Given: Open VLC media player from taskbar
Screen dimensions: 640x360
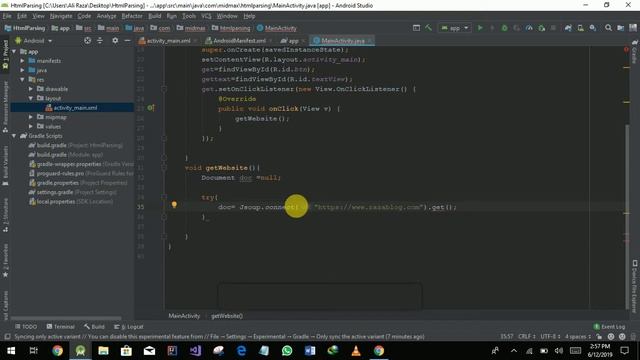Looking at the screenshot, I should point(356,351).
